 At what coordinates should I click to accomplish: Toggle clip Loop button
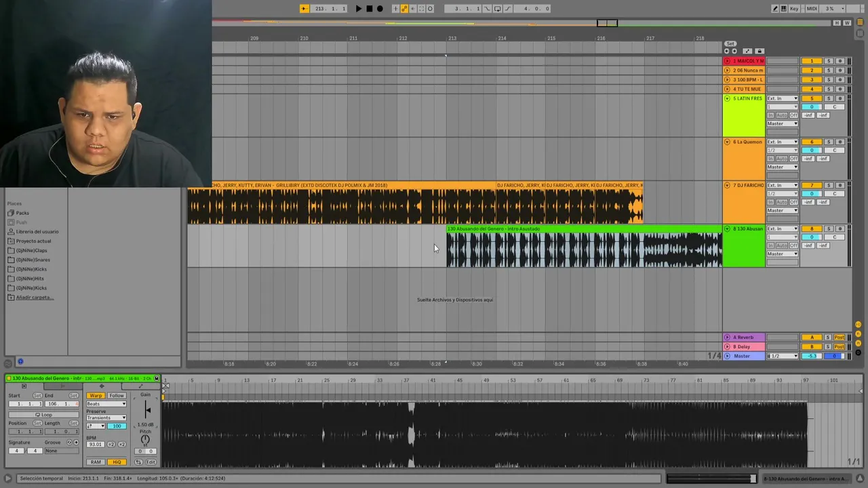[44, 415]
